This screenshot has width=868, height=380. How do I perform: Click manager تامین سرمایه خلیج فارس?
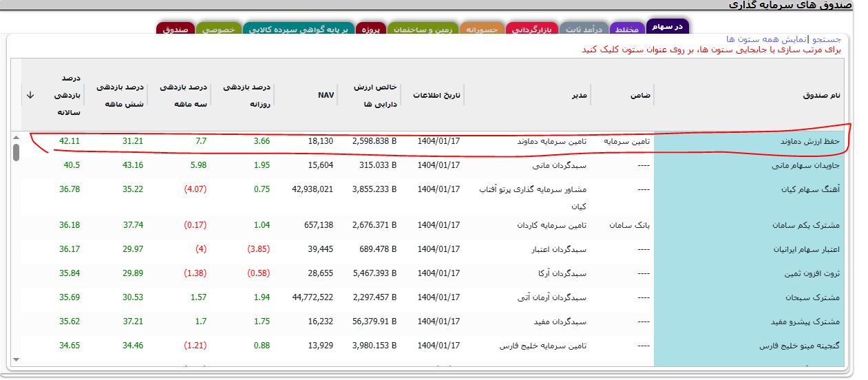[544, 346]
